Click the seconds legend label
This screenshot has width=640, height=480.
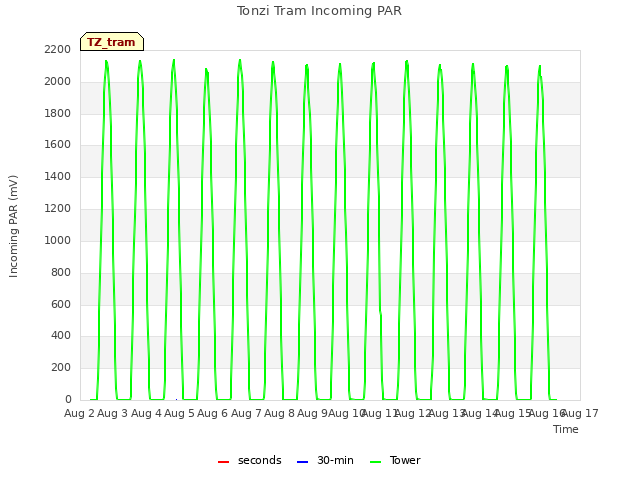[x=260, y=460]
